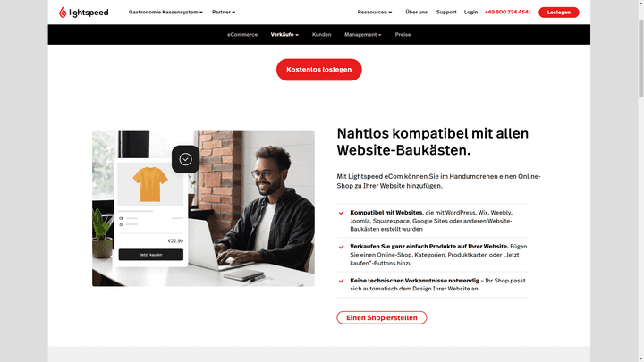The height and width of the screenshot is (362, 644).
Task: Select the eCommerce tab
Action: point(242,35)
